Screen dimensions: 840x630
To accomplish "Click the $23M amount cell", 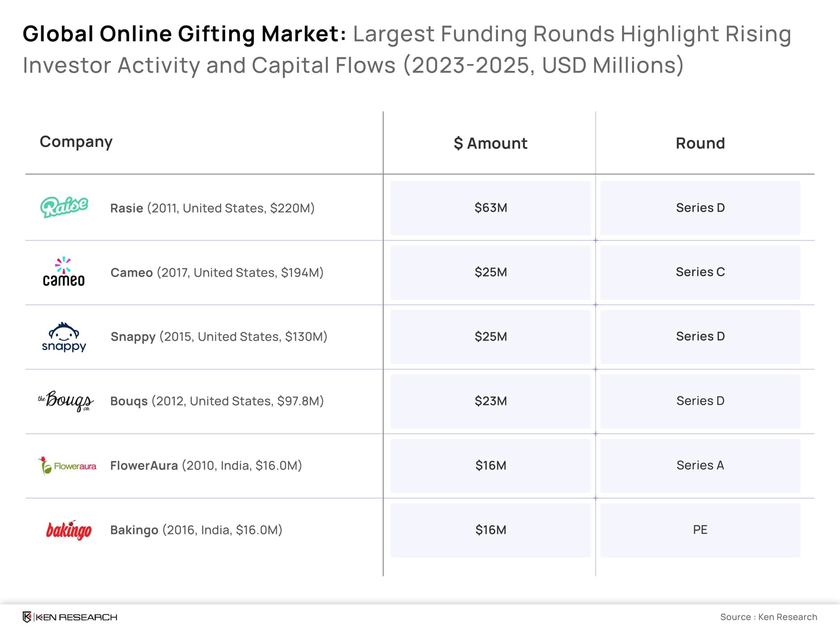I will 491,401.
